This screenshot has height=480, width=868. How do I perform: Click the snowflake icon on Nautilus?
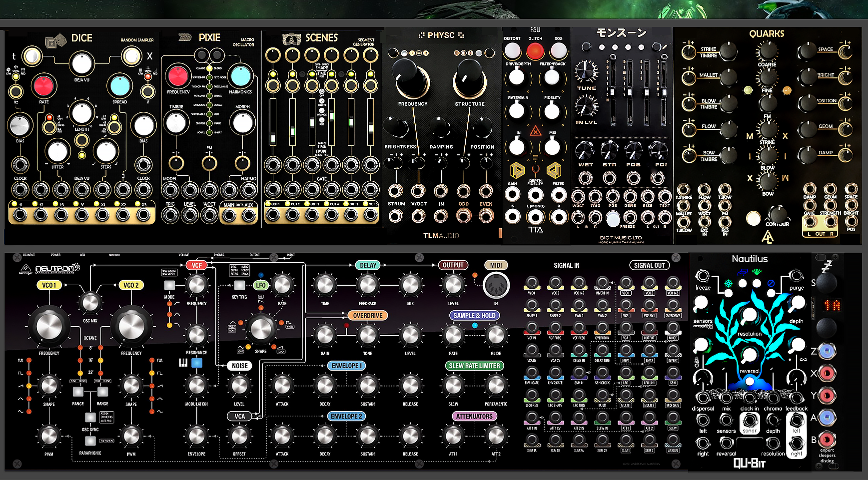point(729,284)
